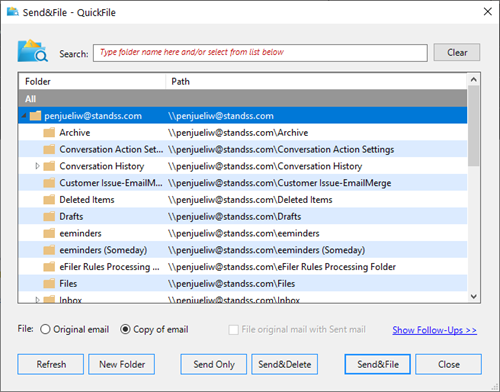Click the Files folder icon
Viewport: 500px width, 392px height.
click(49, 284)
